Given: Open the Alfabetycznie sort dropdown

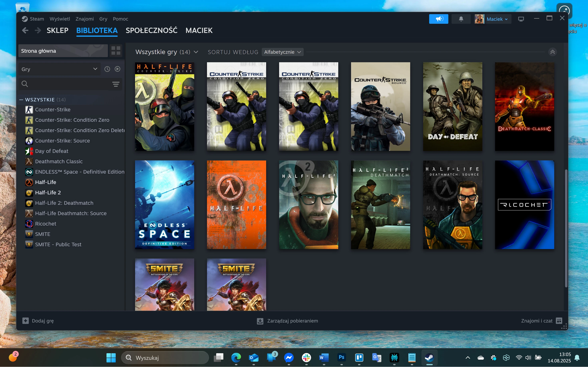Looking at the screenshot, I should 283,52.
